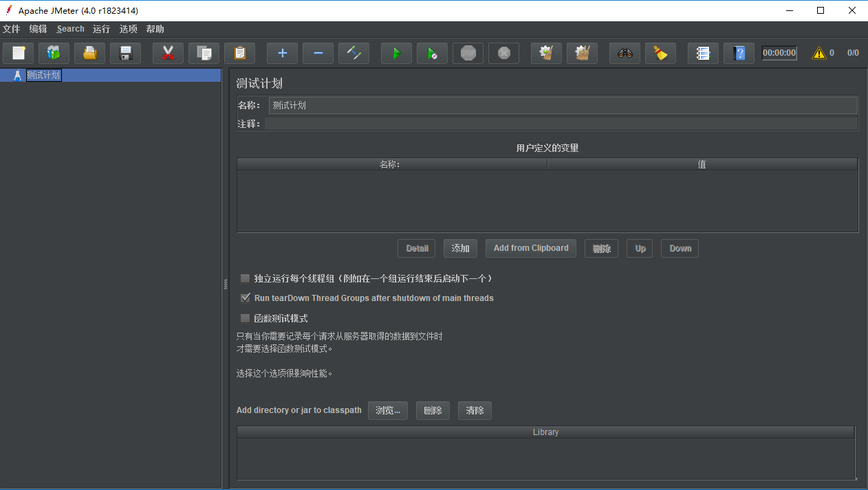Open the 编辑 menu
This screenshot has width=868, height=490.
tap(39, 29)
